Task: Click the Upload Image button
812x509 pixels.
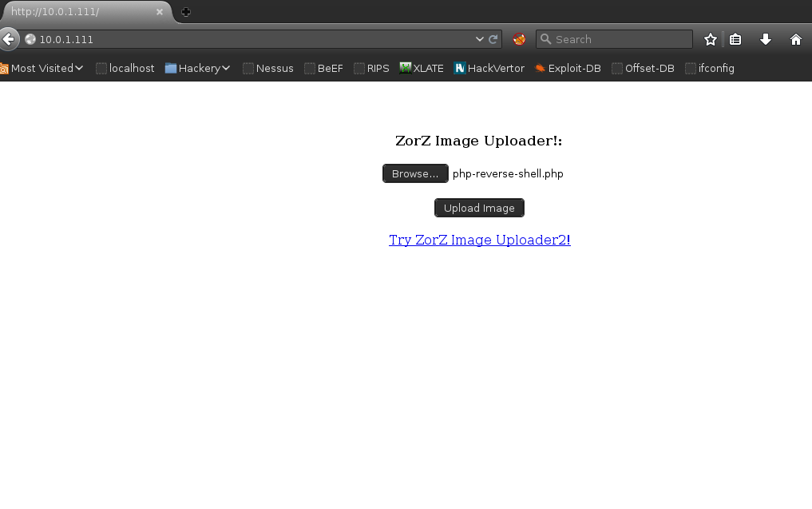Action: tap(479, 208)
